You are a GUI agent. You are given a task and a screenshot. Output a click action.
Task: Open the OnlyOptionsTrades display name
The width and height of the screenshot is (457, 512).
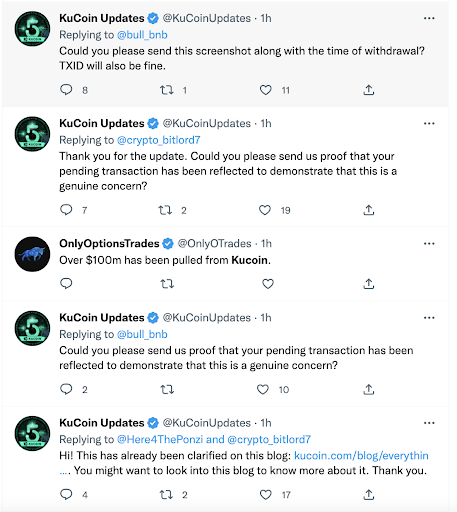coord(109,244)
